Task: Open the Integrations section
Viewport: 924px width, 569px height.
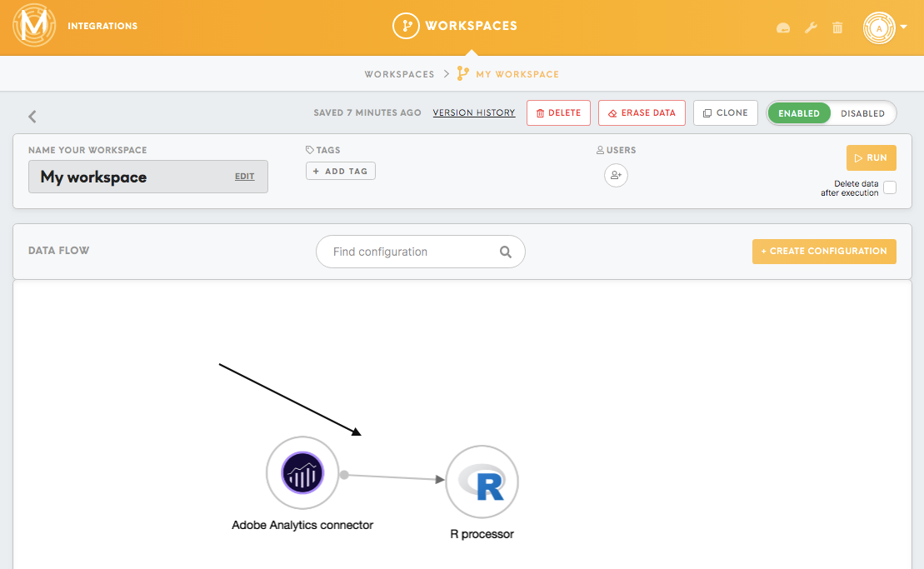Action: 102,26
